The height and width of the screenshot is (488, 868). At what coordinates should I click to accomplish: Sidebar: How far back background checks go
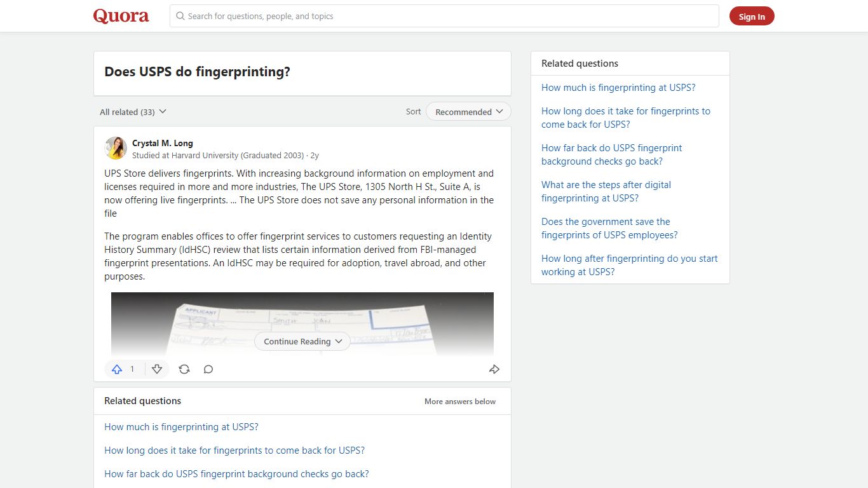click(x=612, y=154)
